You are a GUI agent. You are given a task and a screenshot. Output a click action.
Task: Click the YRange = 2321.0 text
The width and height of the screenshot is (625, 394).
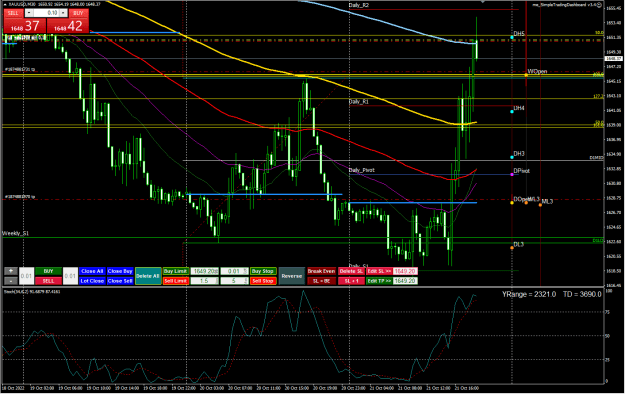tap(529, 294)
